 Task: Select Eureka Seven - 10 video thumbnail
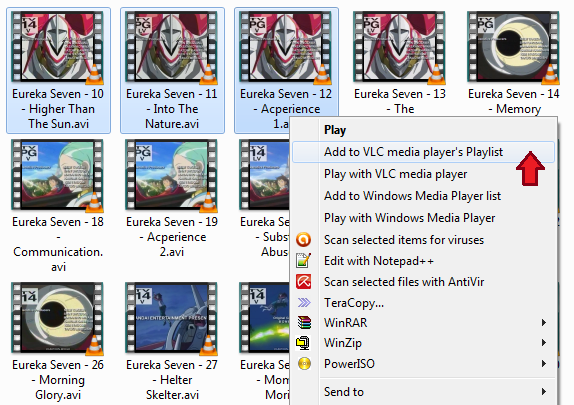tap(57, 47)
